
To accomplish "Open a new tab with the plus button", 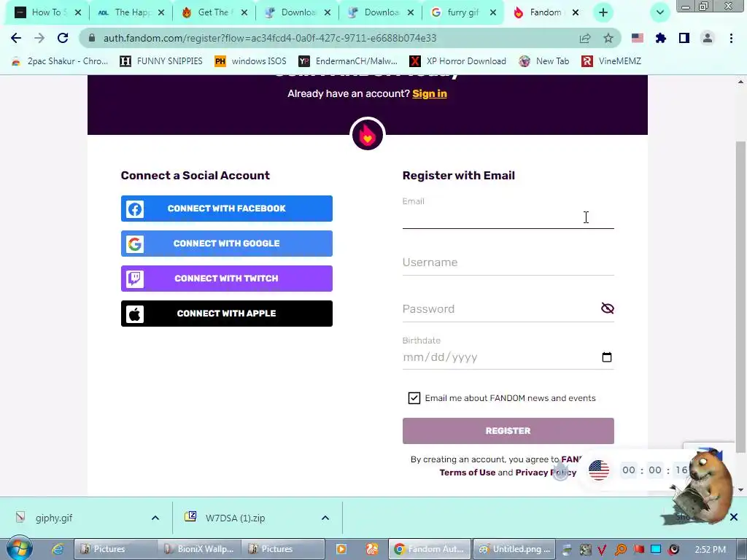I will (x=603, y=12).
